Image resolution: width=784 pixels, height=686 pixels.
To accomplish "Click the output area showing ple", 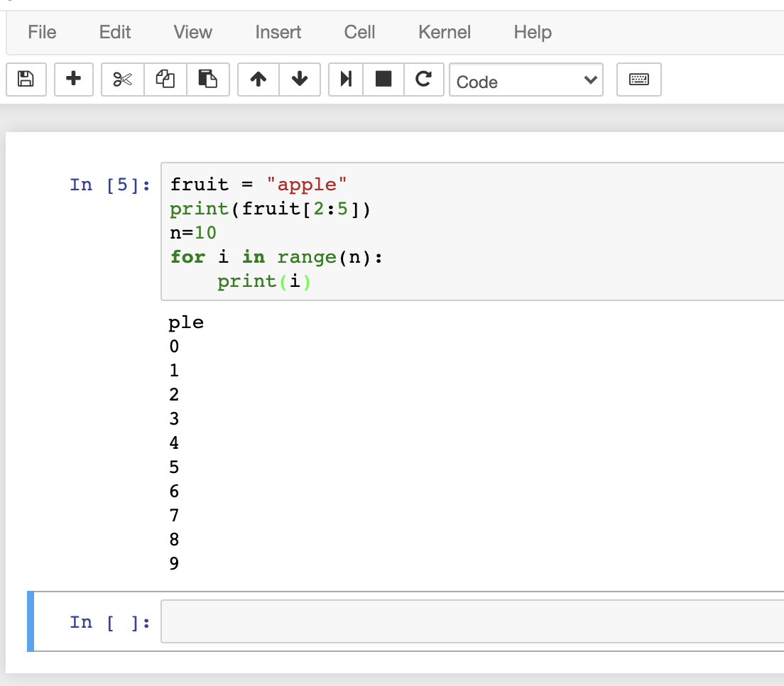I will click(186, 323).
